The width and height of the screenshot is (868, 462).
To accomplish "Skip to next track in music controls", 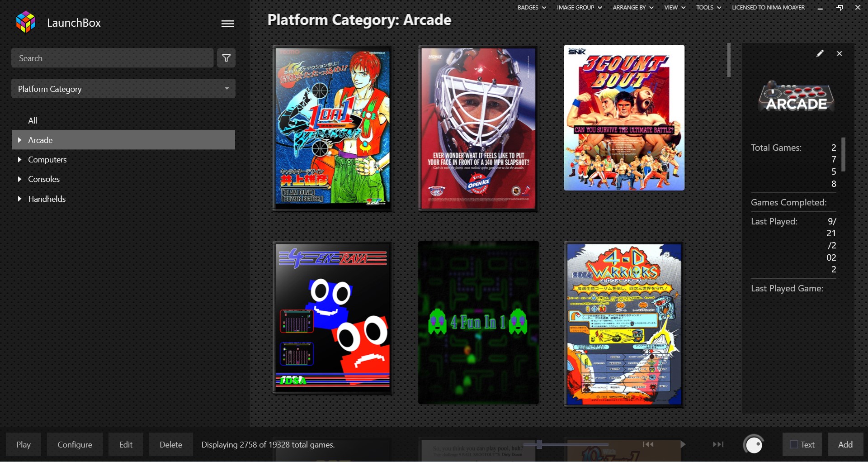I will (718, 444).
